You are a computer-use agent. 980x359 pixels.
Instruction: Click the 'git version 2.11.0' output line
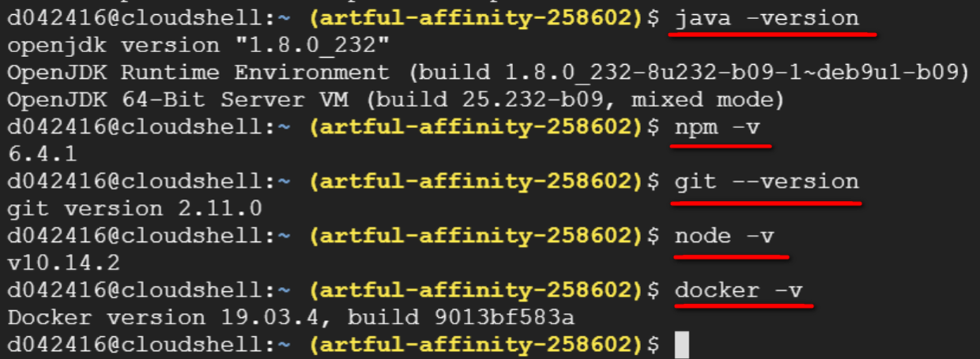pyautogui.click(x=134, y=209)
